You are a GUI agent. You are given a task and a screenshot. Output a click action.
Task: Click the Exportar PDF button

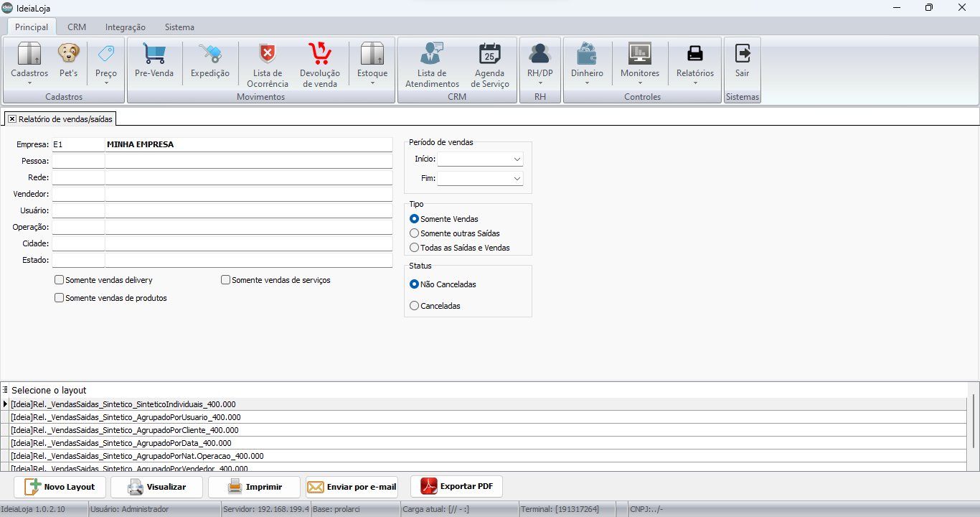tap(457, 487)
